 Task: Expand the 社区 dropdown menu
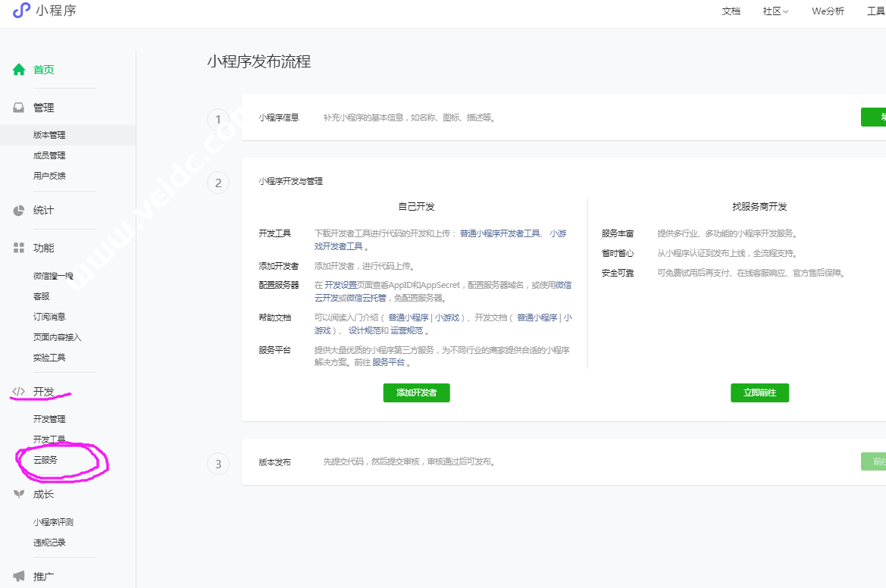(x=775, y=11)
